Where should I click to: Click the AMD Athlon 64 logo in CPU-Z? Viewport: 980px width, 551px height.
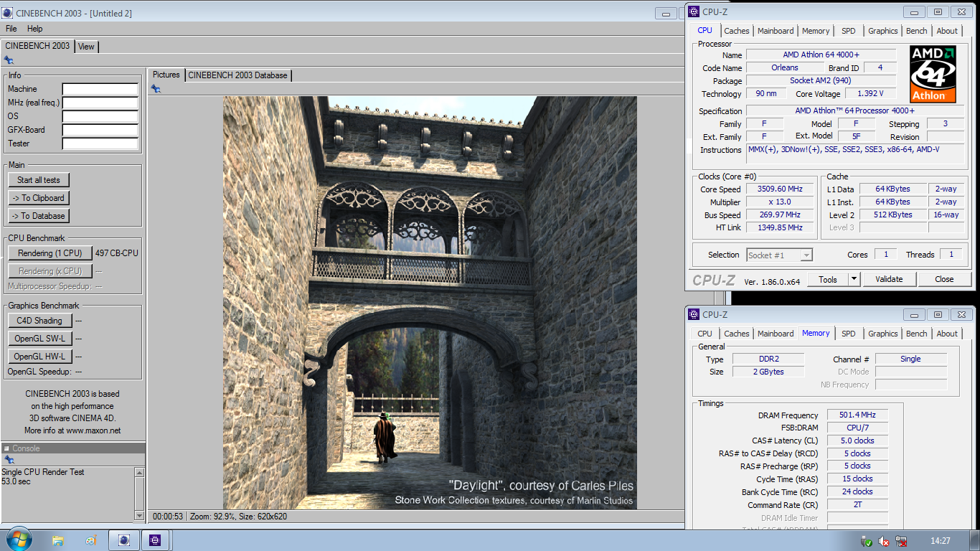point(933,74)
